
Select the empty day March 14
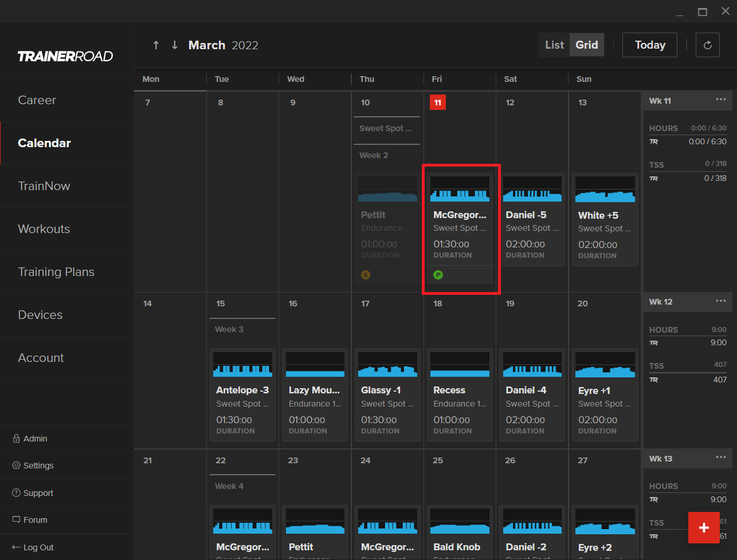[x=170, y=370]
